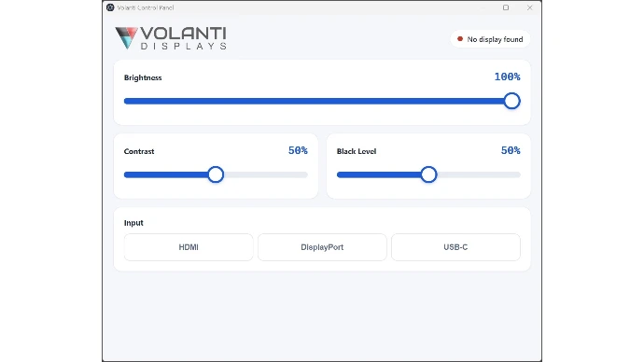The width and height of the screenshot is (644, 362).
Task: Click the Volanti app icon in title bar
Action: point(110,7)
